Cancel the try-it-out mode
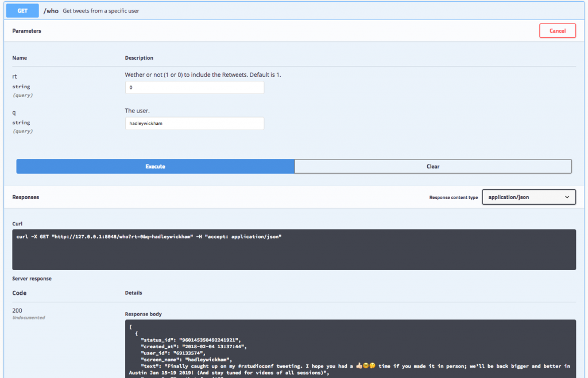Viewport: 588px width, 378px height. (557, 31)
